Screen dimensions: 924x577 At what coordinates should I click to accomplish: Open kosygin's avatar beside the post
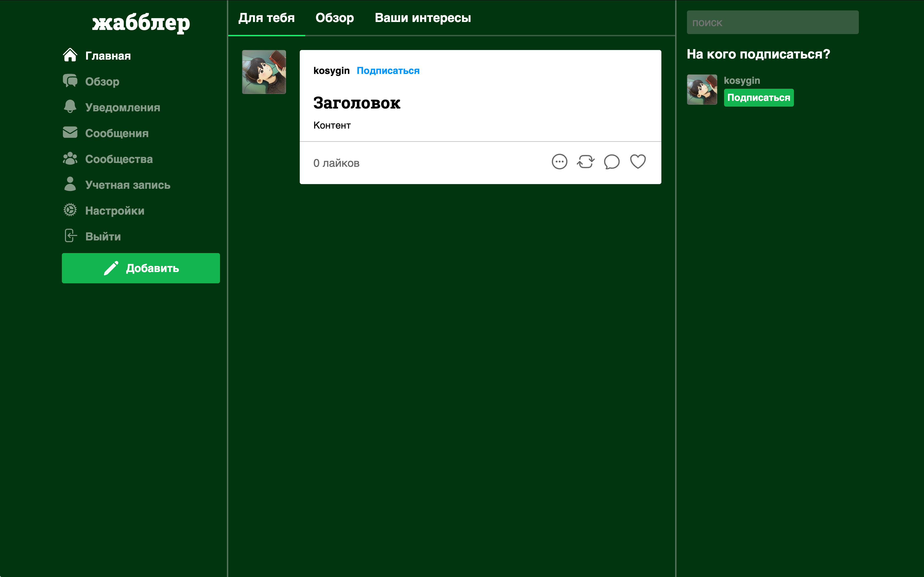pyautogui.click(x=264, y=72)
